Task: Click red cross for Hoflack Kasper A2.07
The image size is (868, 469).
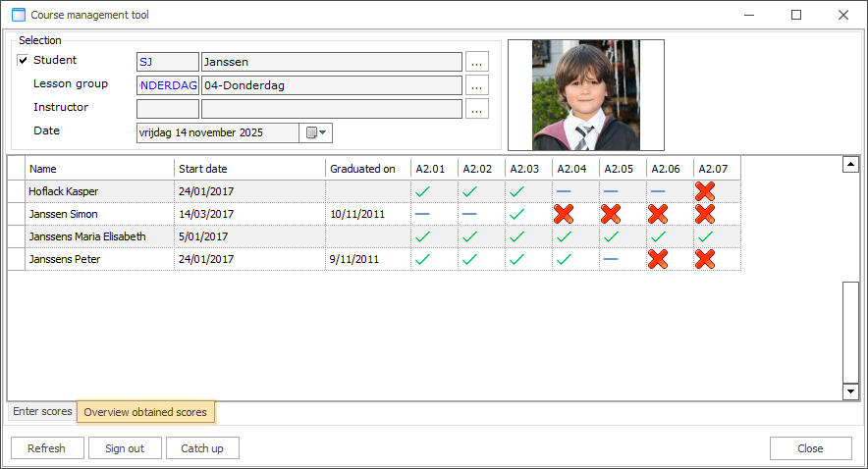Action: [706, 191]
